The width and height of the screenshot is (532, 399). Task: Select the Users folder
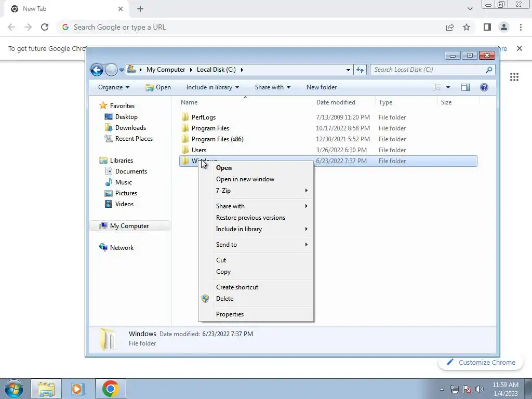[x=328, y=150]
